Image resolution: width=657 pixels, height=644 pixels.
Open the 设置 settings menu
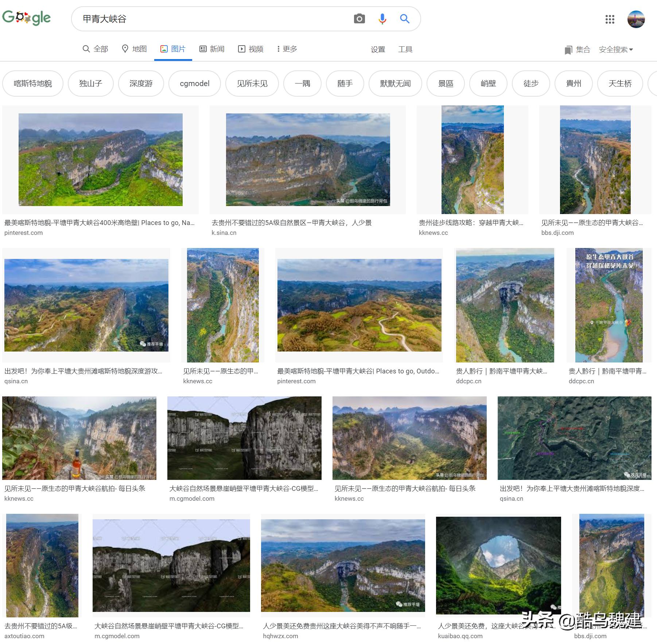pyautogui.click(x=378, y=49)
